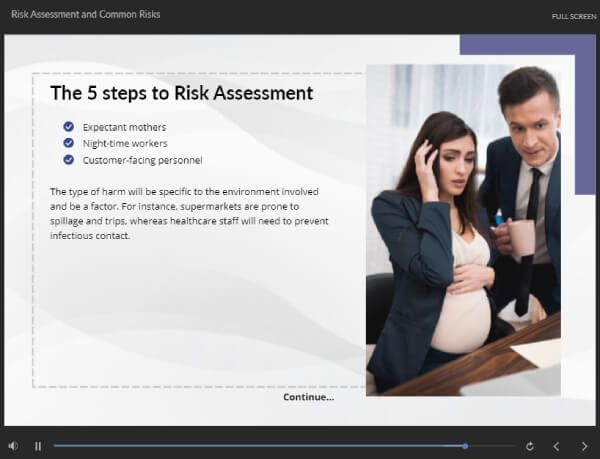Click the checkmark beside Night-time workers
Image resolution: width=600 pixels, height=459 pixels.
point(68,143)
